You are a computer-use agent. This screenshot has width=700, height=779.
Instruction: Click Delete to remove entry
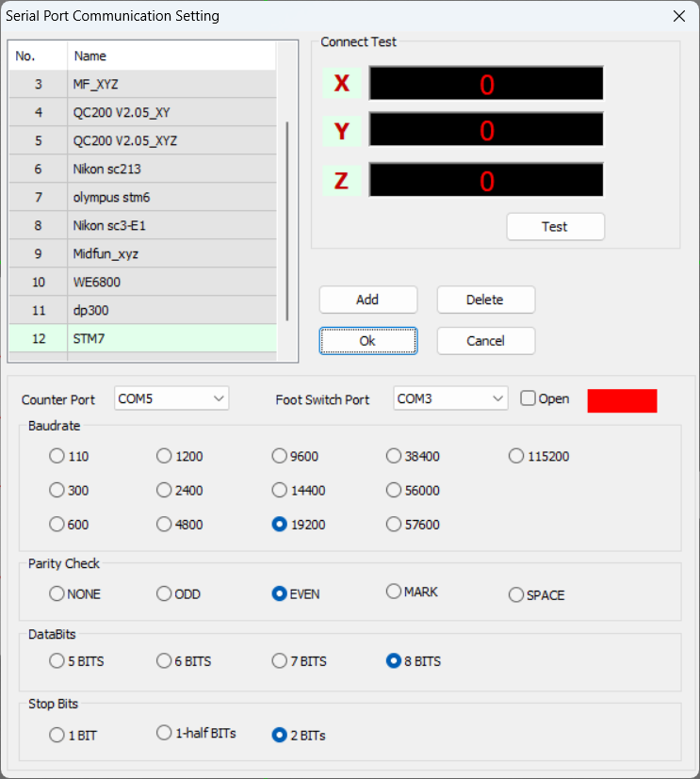click(485, 300)
